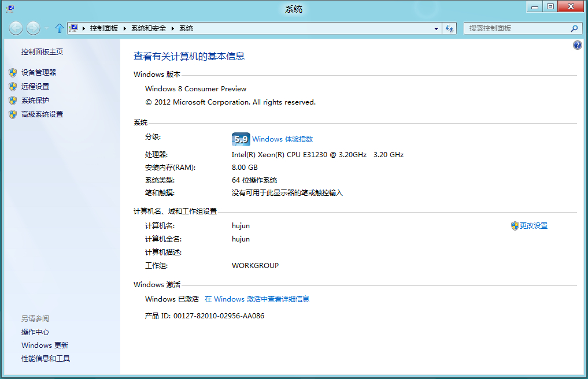This screenshot has width=588, height=379.
Task: Open 远程设置 from the sidebar
Action: (x=35, y=86)
